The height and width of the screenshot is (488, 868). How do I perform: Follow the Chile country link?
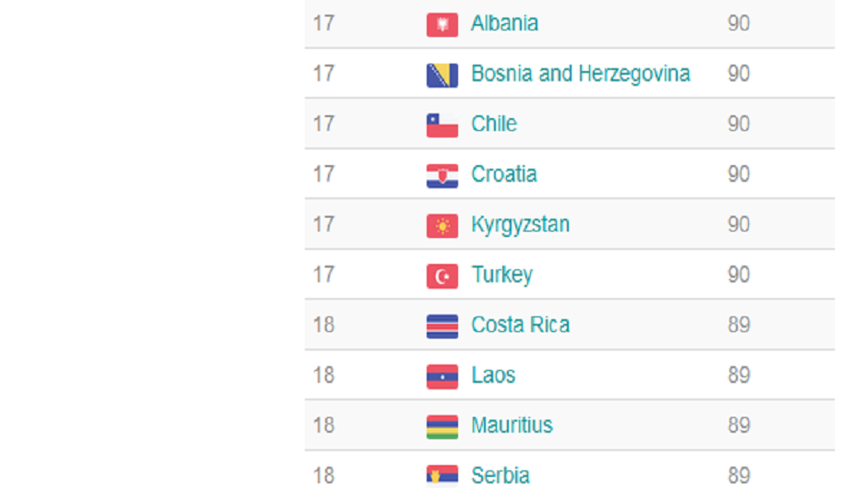494,125
